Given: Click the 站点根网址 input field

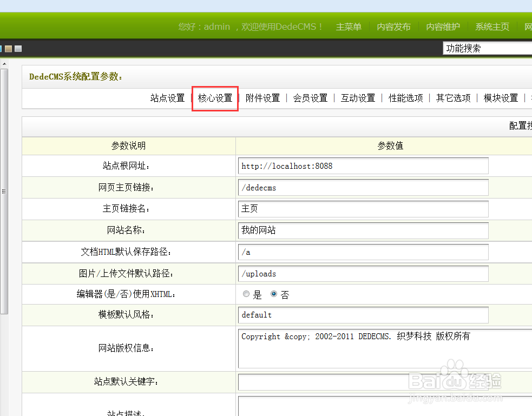Looking at the screenshot, I should [363, 166].
